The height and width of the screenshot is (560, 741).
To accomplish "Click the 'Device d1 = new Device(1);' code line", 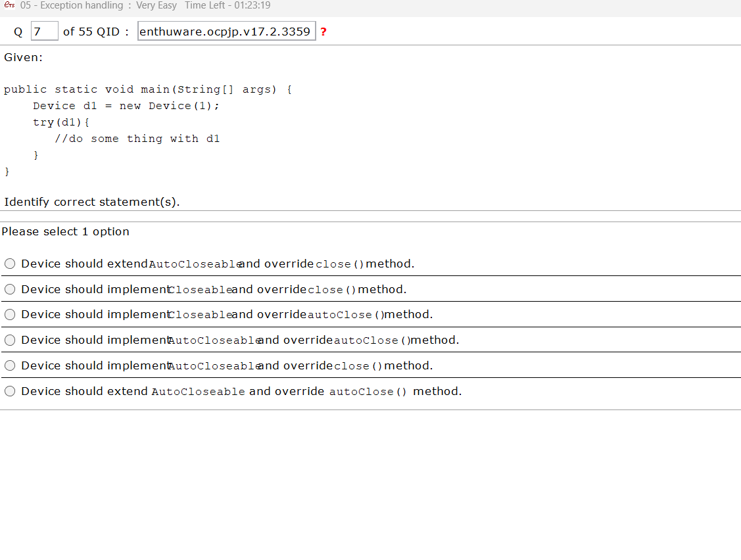I will tap(126, 106).
